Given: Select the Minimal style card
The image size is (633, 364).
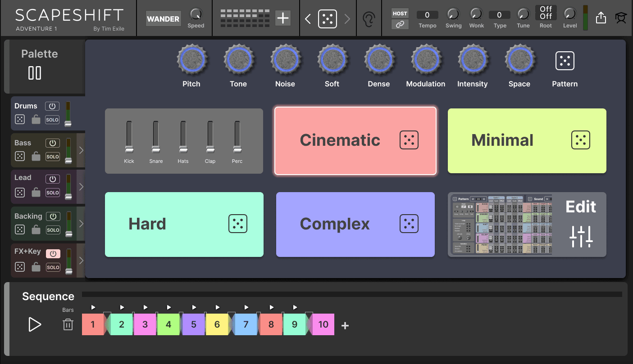Looking at the screenshot, I should click(527, 140).
